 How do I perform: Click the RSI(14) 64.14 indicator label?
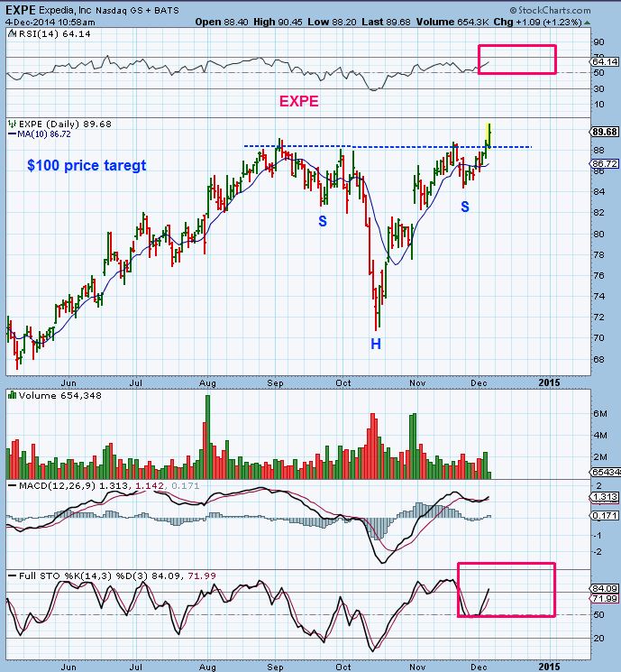click(x=55, y=34)
